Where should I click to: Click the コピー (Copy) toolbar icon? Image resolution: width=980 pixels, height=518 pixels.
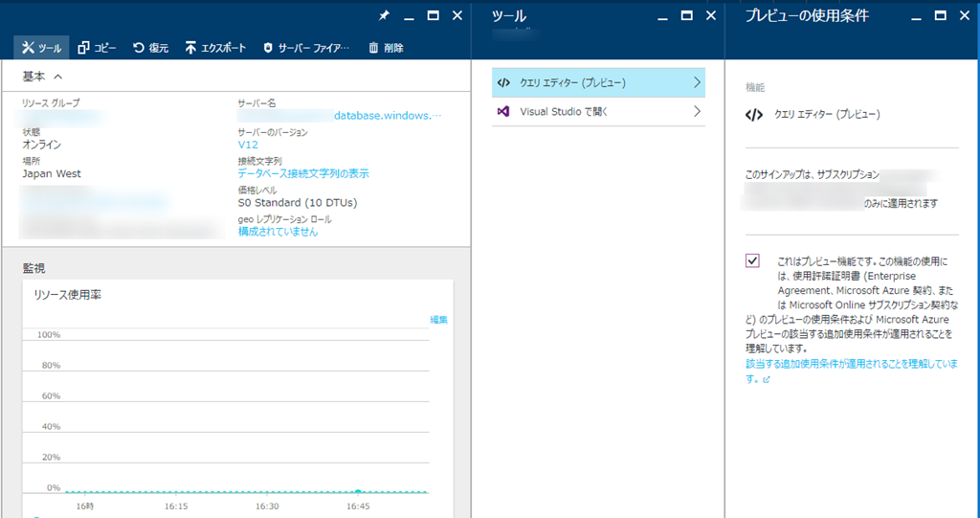tap(84, 48)
